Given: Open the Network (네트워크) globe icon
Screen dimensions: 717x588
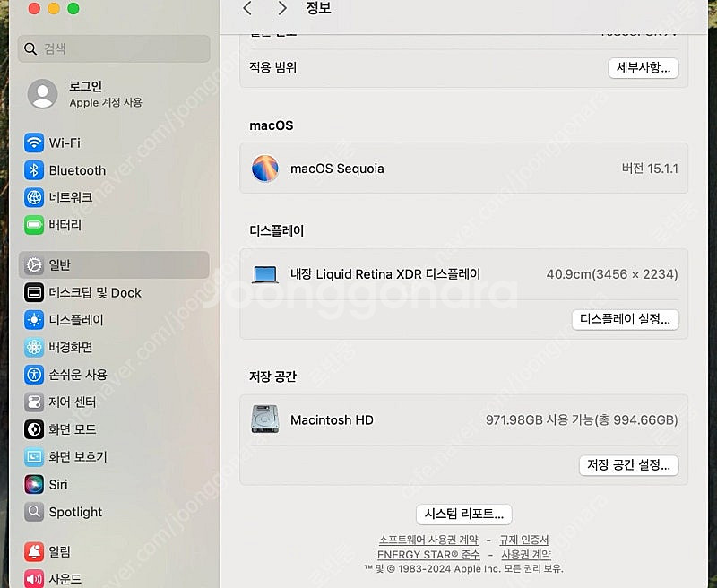Looking at the screenshot, I should 34,197.
